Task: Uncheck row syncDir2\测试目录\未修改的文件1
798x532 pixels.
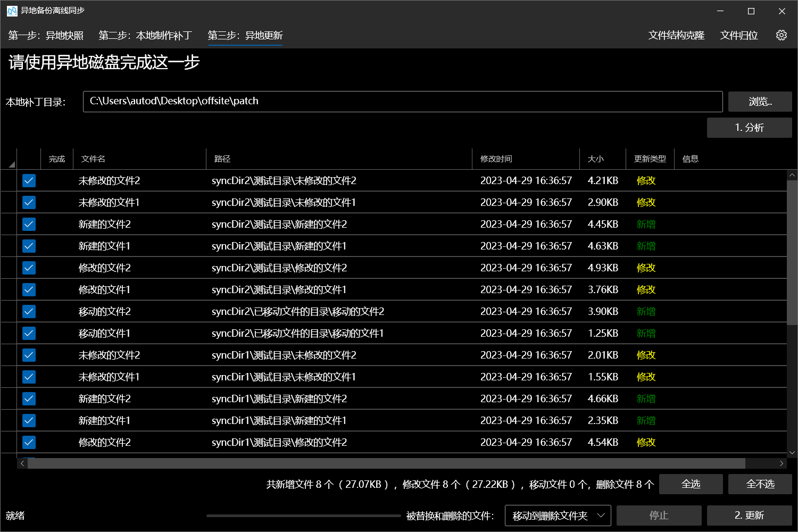Action: [29, 203]
